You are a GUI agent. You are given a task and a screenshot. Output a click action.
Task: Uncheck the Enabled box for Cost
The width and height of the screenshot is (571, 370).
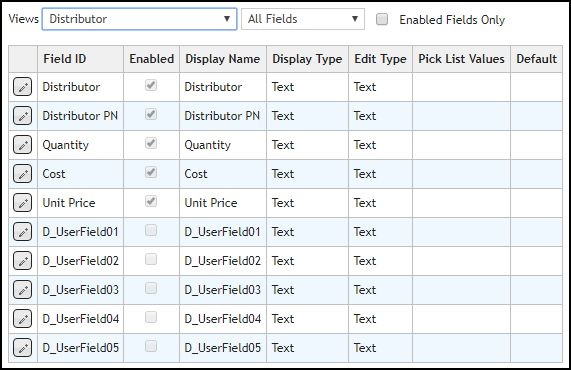coord(151,172)
